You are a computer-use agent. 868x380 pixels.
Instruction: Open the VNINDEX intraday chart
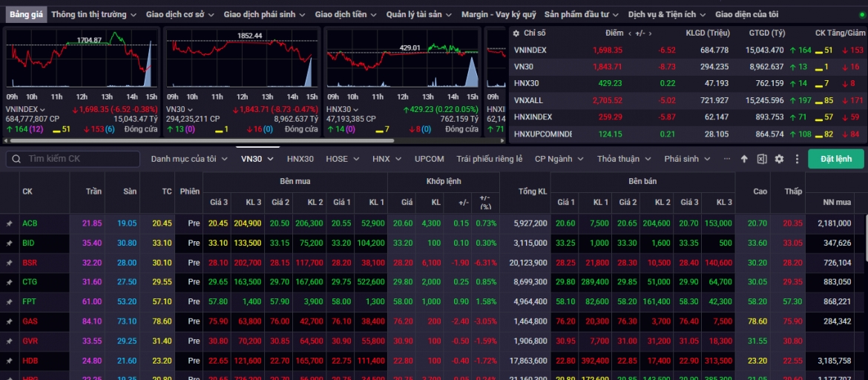pyautogui.click(x=82, y=59)
